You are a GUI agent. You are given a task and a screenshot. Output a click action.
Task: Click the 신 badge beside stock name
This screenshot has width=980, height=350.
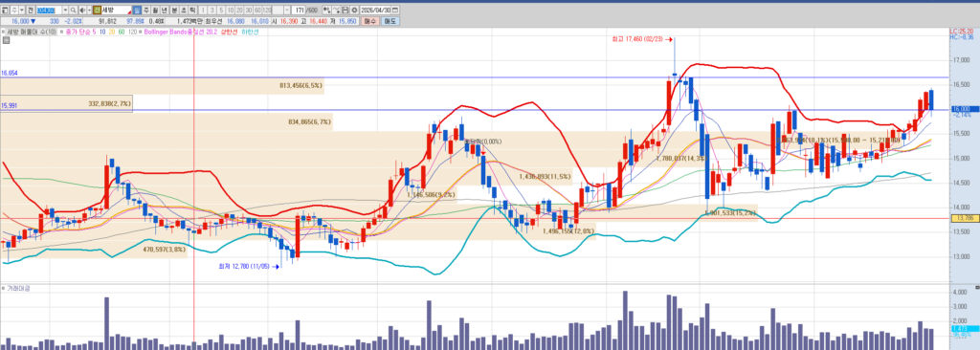(x=97, y=11)
